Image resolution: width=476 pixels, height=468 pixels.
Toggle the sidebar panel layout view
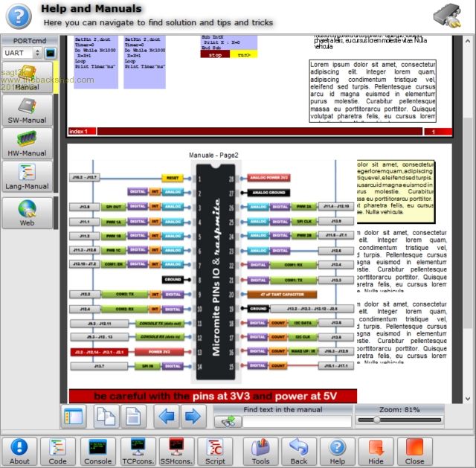tap(74, 417)
